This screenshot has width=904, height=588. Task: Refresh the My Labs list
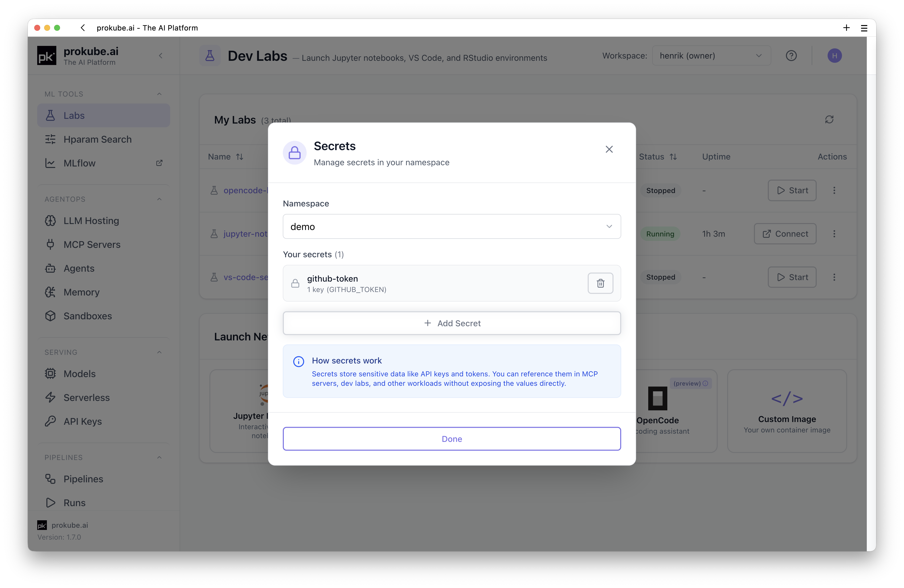tap(829, 120)
